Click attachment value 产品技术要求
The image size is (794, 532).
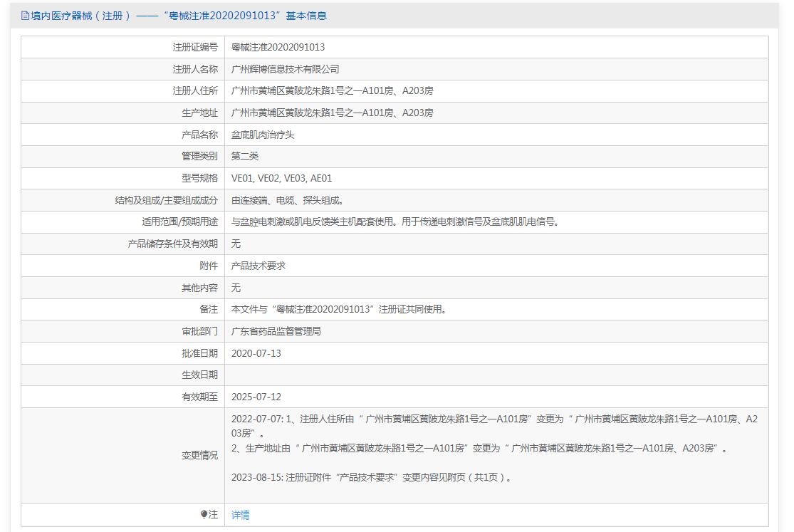(x=258, y=266)
